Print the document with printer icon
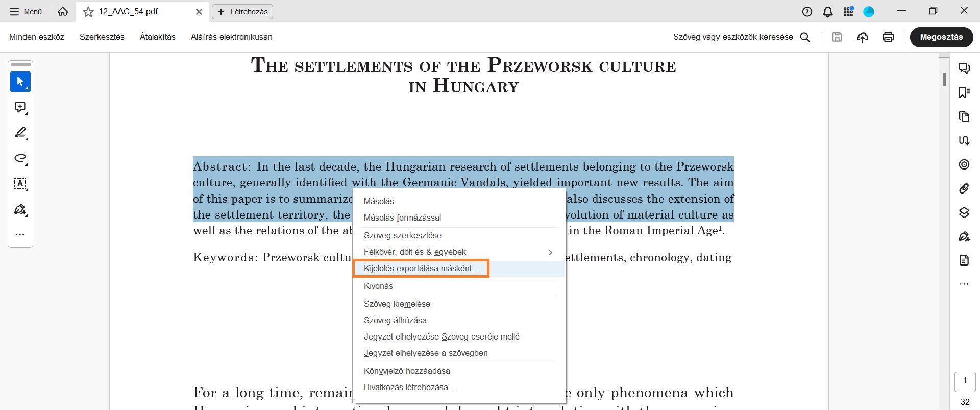980x410 pixels. coord(888,37)
